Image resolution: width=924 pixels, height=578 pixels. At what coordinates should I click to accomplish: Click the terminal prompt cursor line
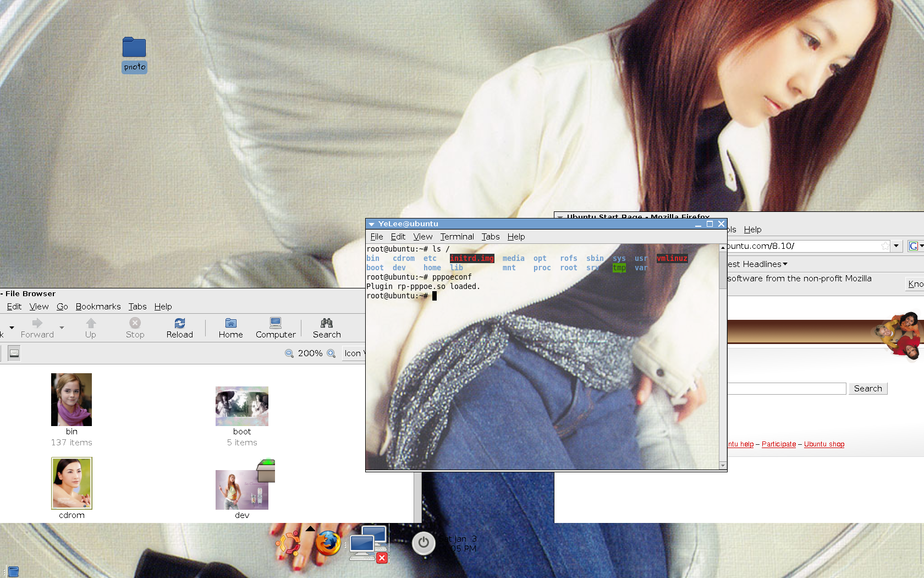pyautogui.click(x=402, y=296)
